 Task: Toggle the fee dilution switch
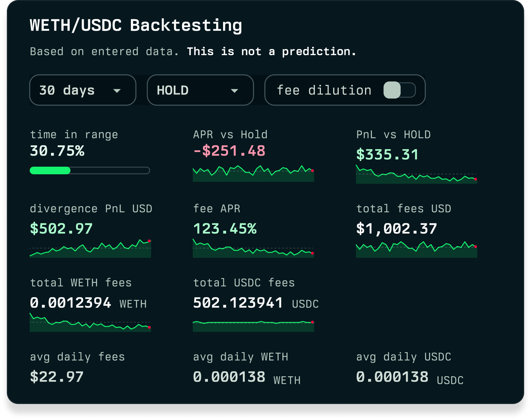(x=399, y=91)
